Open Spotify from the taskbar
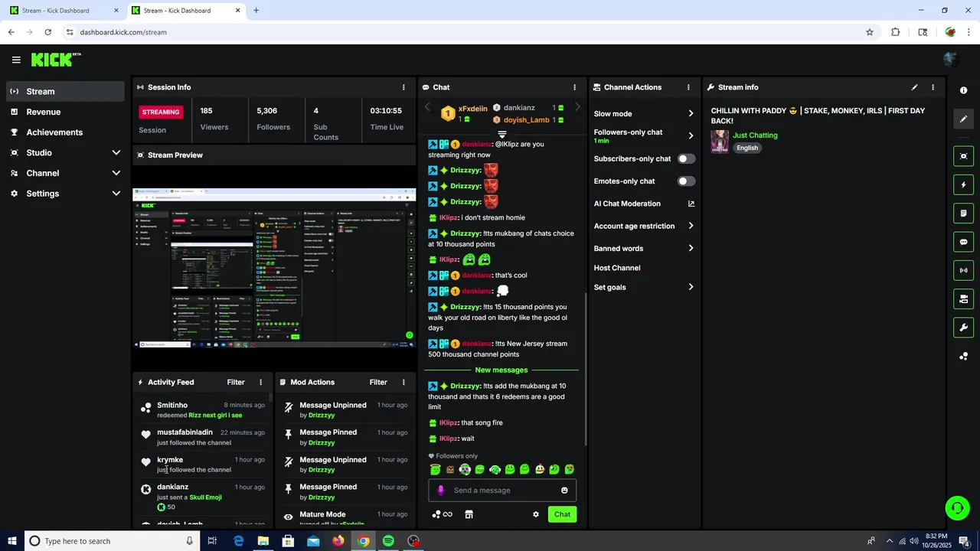Screen dimensions: 980x551 point(388,541)
